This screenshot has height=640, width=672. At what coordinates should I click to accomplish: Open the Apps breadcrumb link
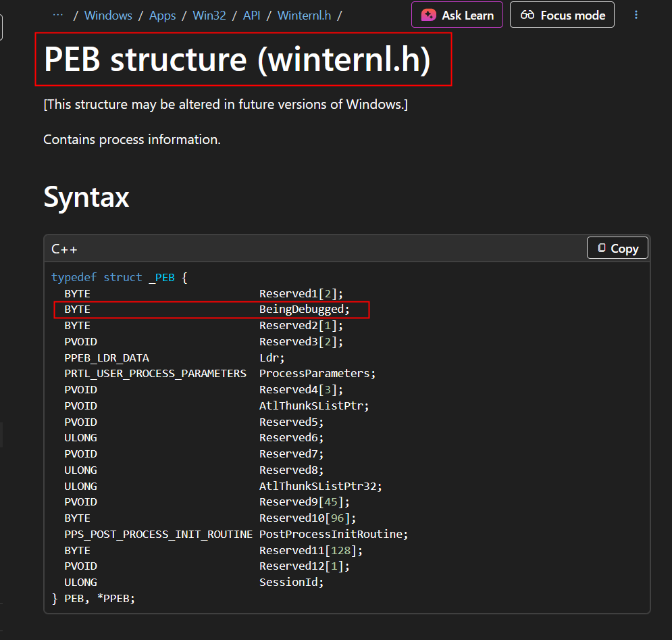tap(162, 15)
